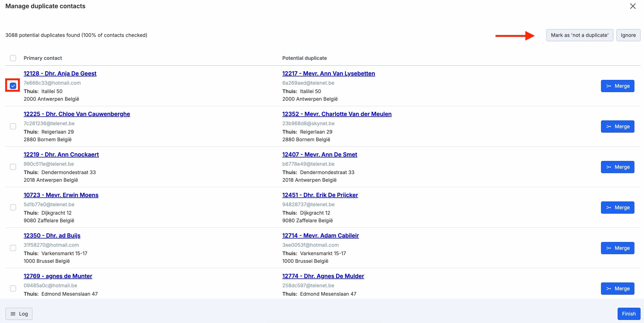Check the Erwin Moens row checkbox
This screenshot has height=323, width=644.
click(13, 208)
